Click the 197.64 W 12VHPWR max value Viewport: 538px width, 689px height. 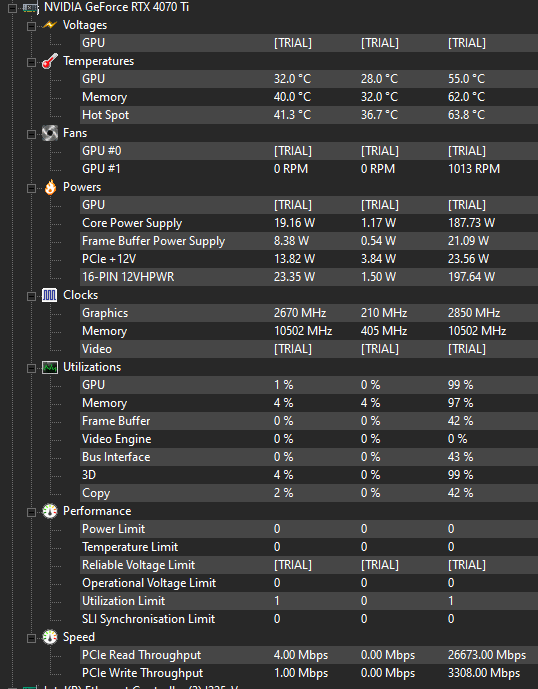(x=471, y=277)
